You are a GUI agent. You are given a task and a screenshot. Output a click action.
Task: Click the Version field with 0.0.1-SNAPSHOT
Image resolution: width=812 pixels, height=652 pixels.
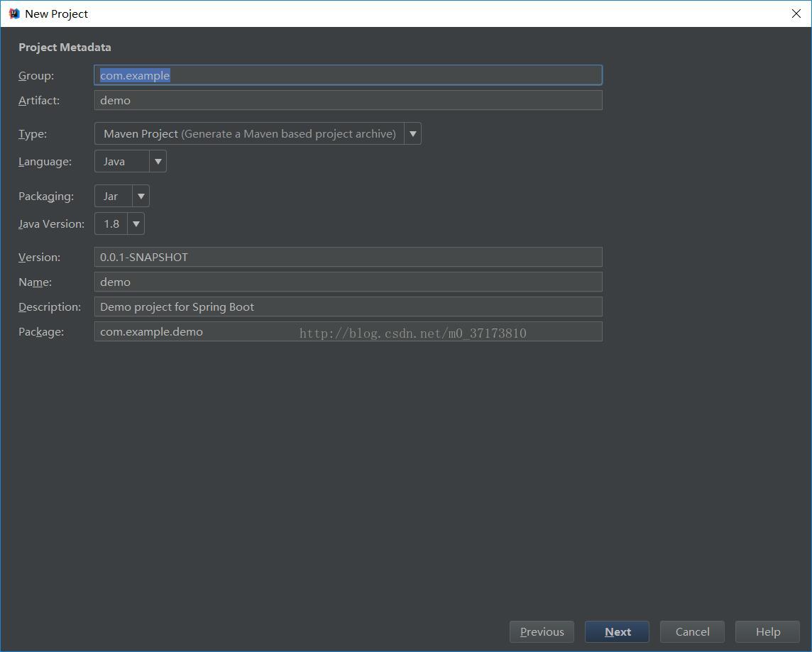click(x=348, y=257)
